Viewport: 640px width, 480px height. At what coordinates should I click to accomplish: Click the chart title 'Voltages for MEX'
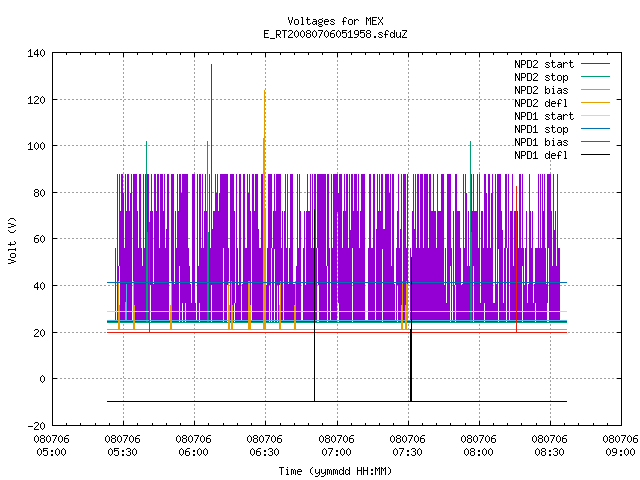click(x=335, y=21)
